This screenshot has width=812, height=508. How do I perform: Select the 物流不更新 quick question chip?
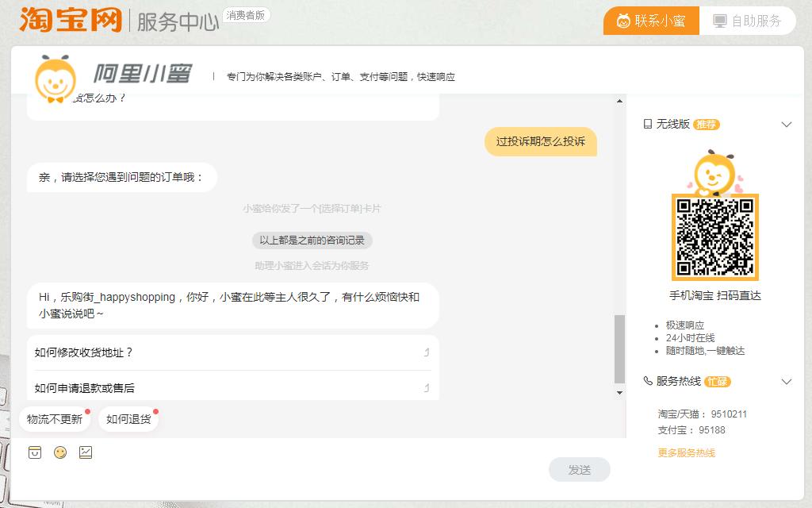tap(55, 418)
